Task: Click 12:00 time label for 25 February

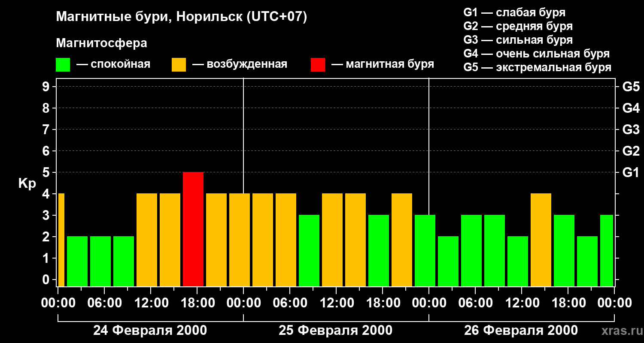Action: 336,303
